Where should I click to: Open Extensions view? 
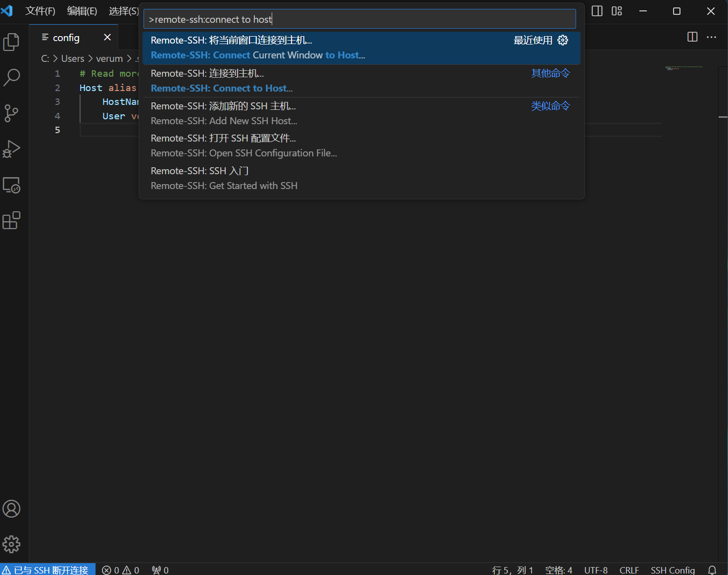pyautogui.click(x=11, y=221)
